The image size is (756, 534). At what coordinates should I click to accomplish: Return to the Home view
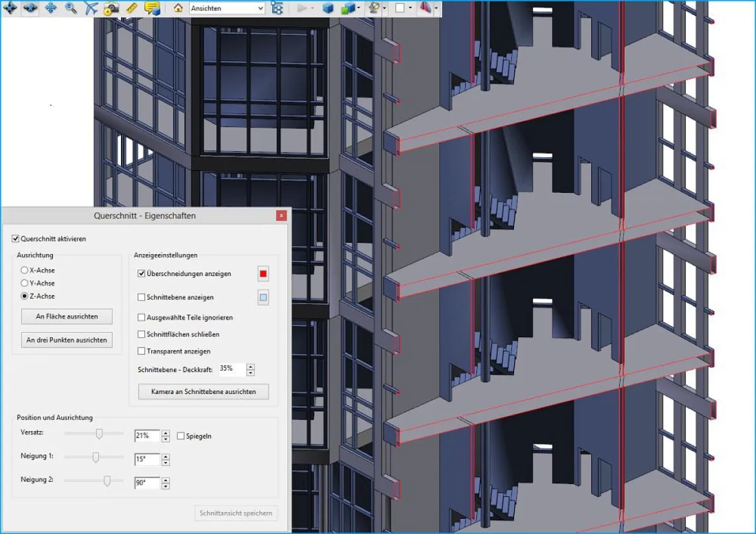click(178, 8)
